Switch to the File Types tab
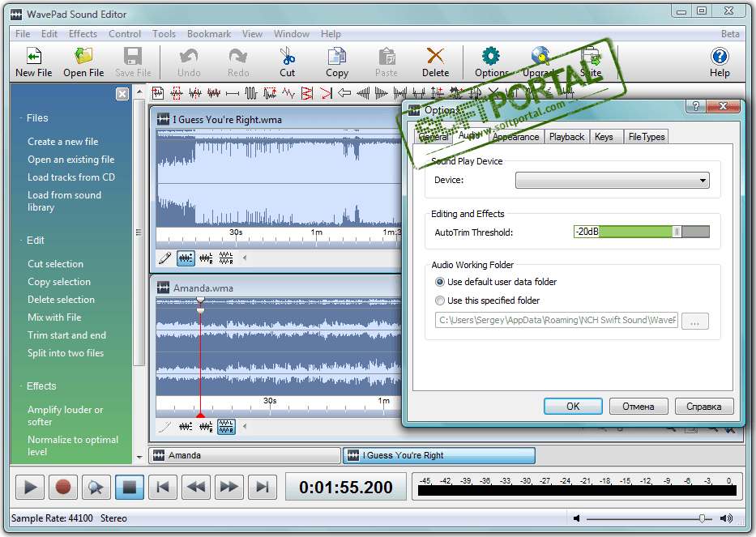756x537 pixels. (x=647, y=137)
